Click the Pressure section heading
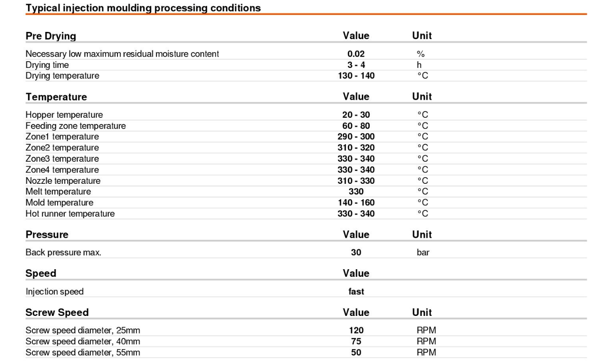Viewport: 594px width, 364px height. 47,235
